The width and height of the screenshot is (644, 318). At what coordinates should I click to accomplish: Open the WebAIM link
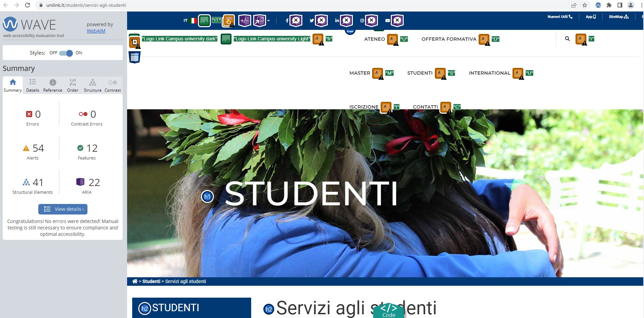click(96, 31)
